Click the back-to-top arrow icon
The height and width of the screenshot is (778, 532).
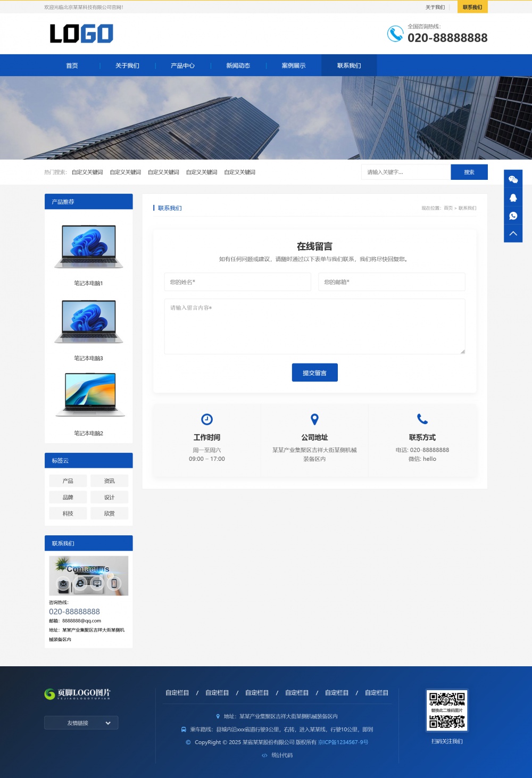click(513, 234)
